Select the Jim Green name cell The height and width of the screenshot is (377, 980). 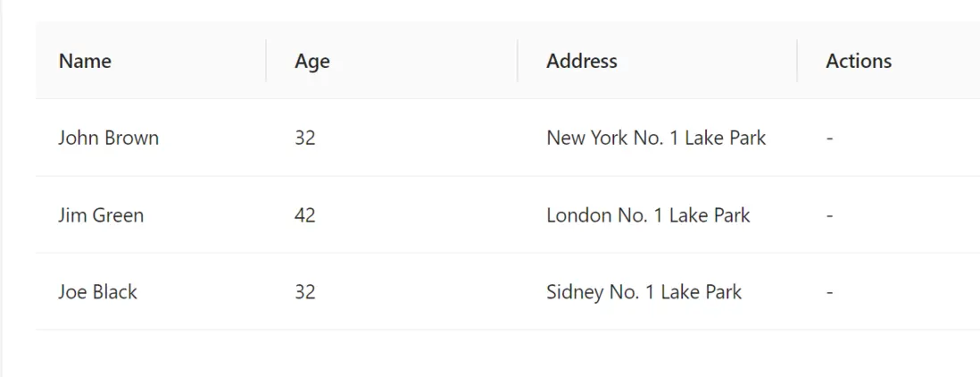click(101, 215)
